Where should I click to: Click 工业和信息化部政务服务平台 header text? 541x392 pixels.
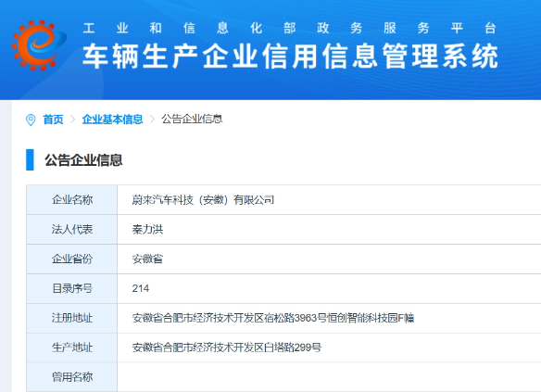(x=289, y=28)
